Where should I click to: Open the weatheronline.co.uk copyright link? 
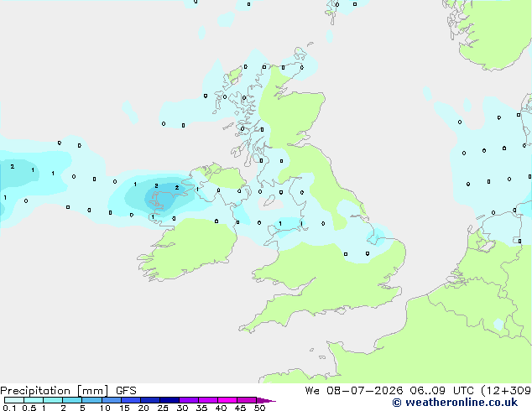coord(455,403)
